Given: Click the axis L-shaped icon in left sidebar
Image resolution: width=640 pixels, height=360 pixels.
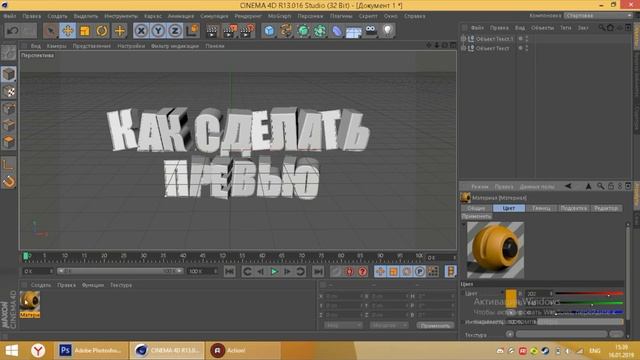Looking at the screenshot, I should coord(9,164).
